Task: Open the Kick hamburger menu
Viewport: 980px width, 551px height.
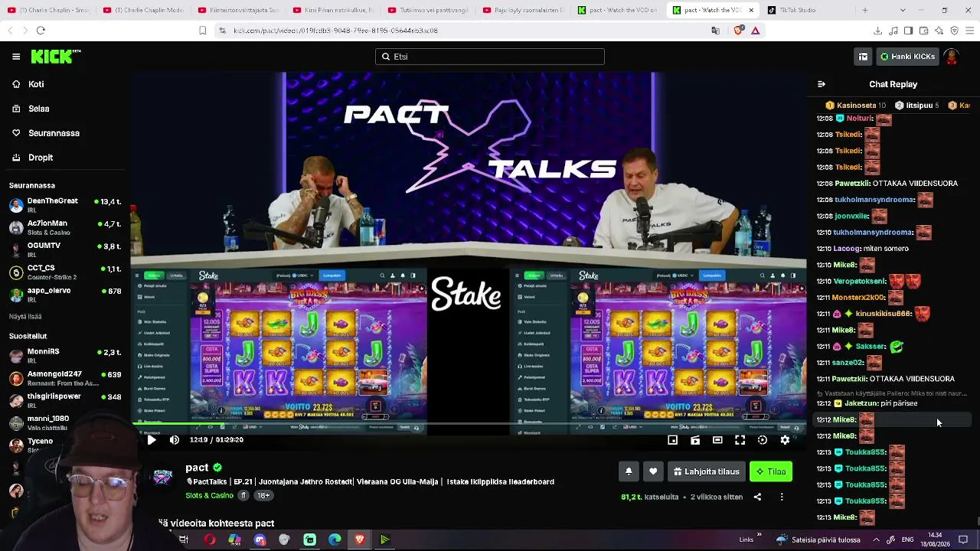Action: click(16, 57)
